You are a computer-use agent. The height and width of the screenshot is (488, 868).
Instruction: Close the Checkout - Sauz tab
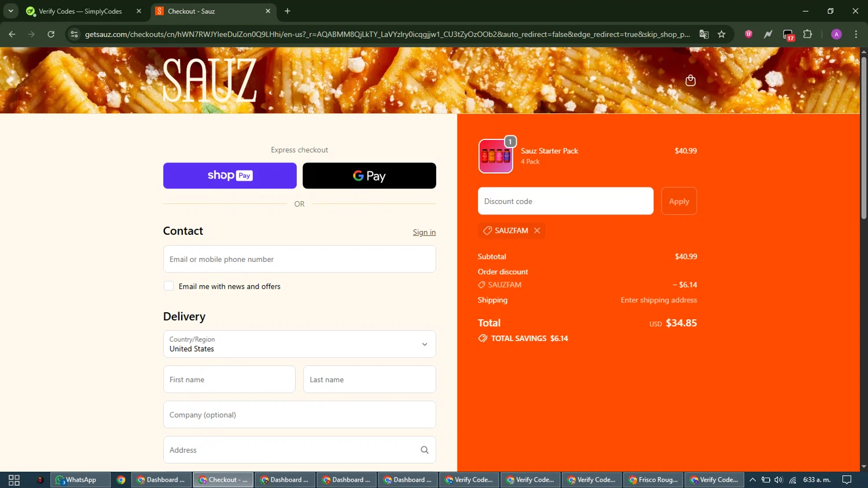[268, 11]
